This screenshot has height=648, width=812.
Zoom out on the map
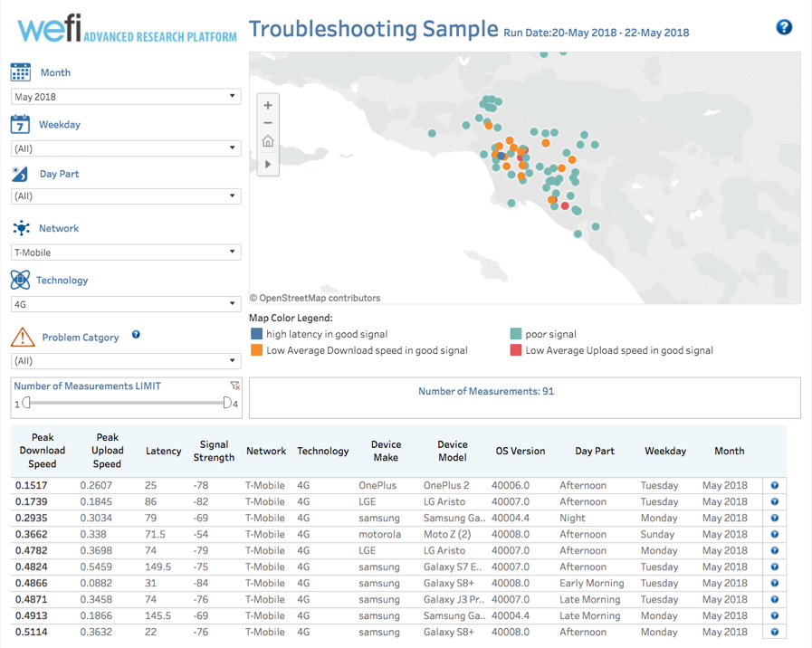(268, 123)
